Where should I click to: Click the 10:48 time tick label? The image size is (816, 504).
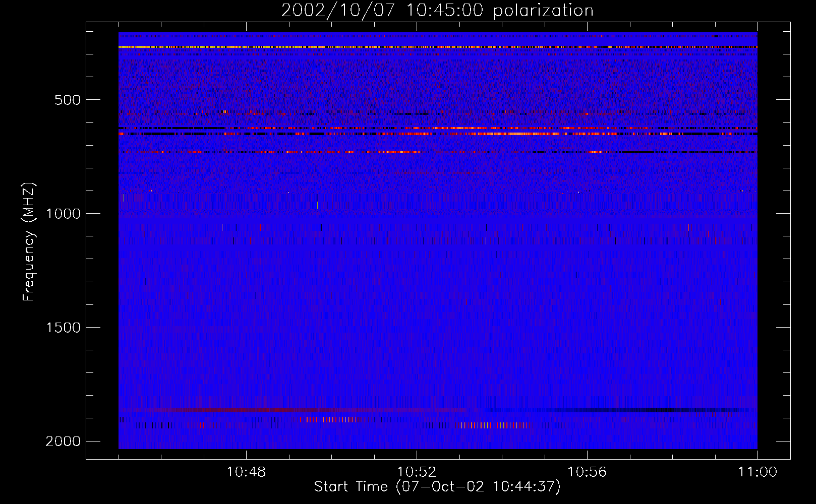pyautogui.click(x=246, y=472)
